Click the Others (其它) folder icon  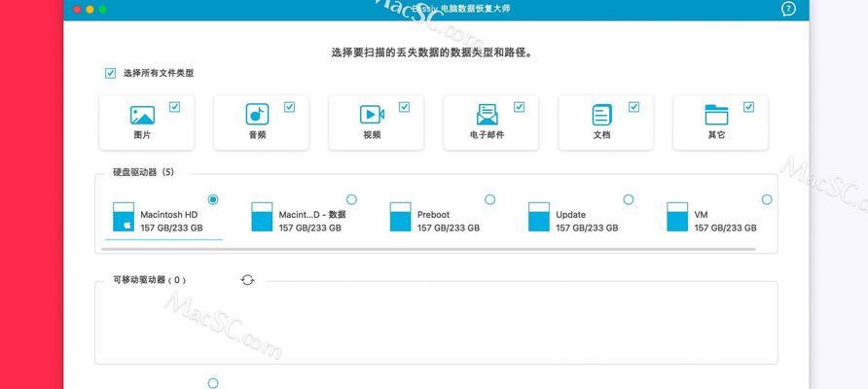(x=716, y=115)
